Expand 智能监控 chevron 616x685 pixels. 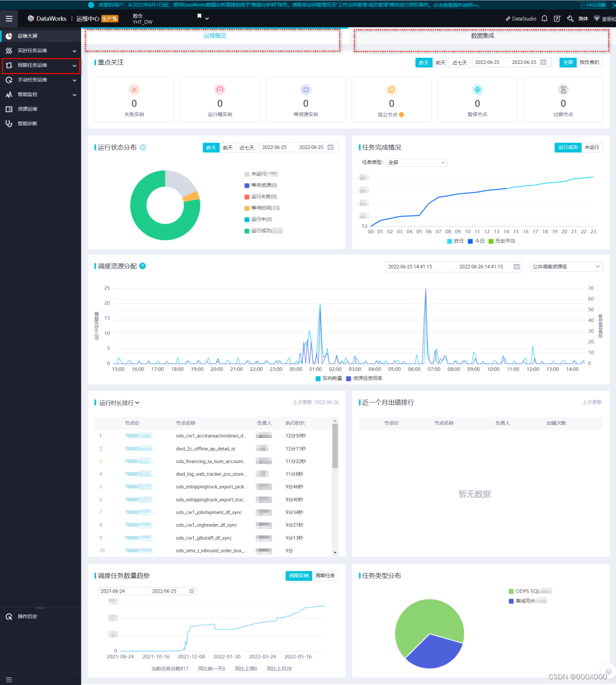tap(75, 95)
